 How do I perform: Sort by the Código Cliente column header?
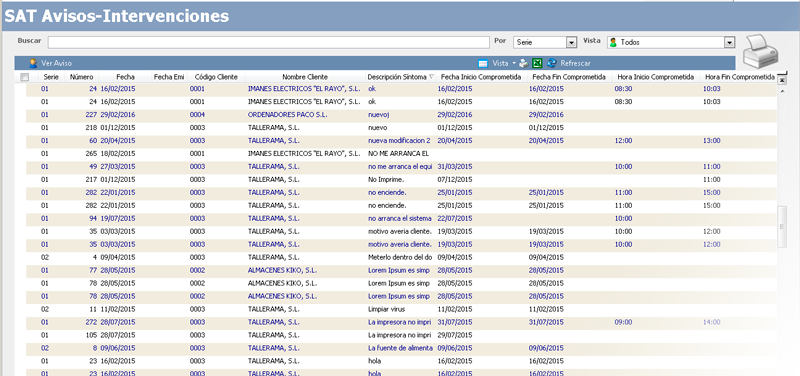(x=216, y=77)
